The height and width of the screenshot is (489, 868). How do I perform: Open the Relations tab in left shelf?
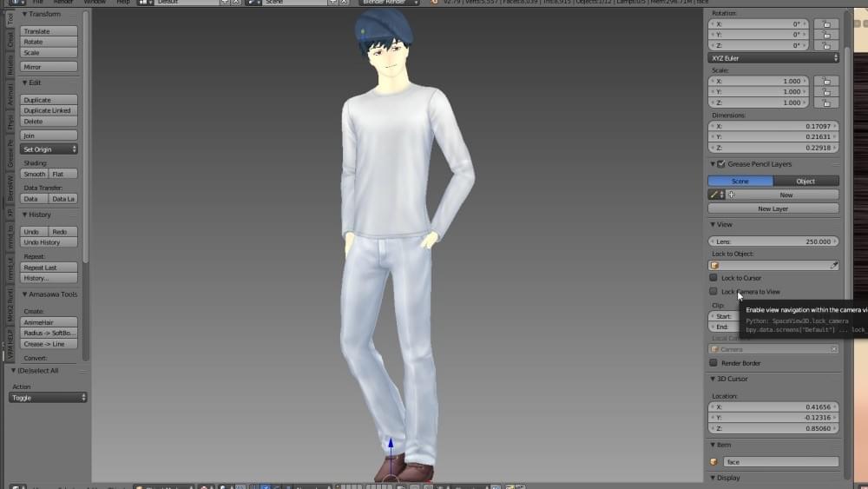(x=10, y=65)
